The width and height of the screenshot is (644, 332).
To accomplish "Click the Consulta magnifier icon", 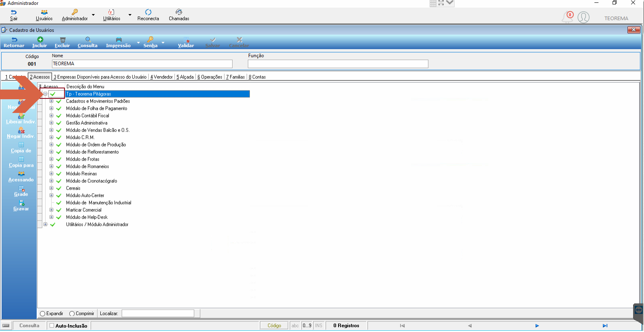I will click(x=87, y=40).
